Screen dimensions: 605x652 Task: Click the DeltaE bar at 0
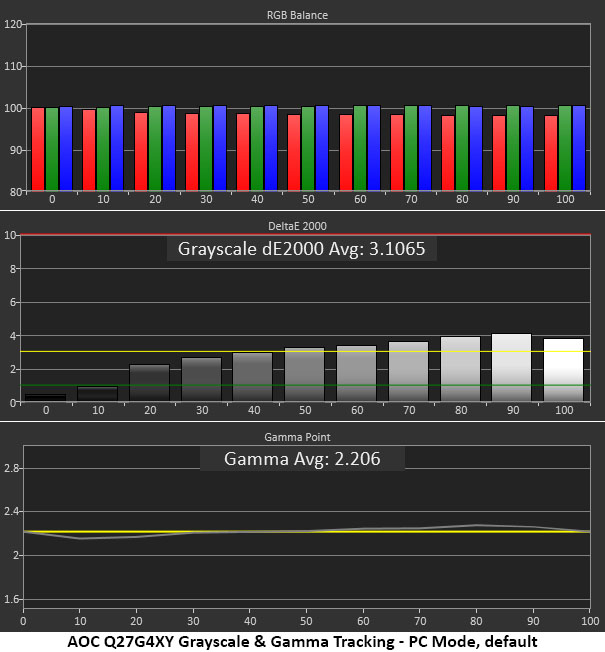(46, 398)
